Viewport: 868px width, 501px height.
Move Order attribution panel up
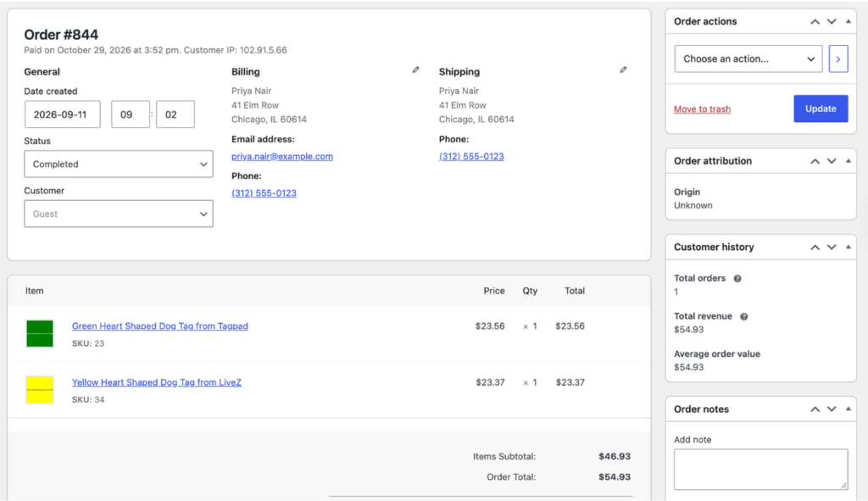coord(815,161)
